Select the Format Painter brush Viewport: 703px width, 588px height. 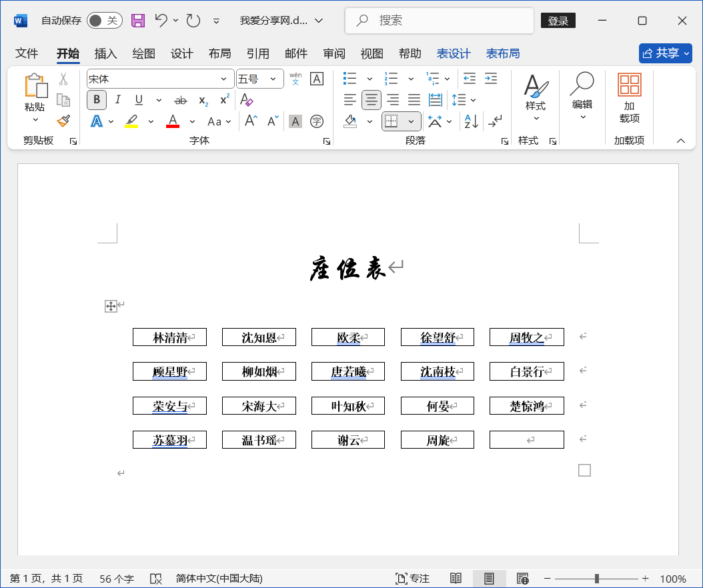(63, 121)
